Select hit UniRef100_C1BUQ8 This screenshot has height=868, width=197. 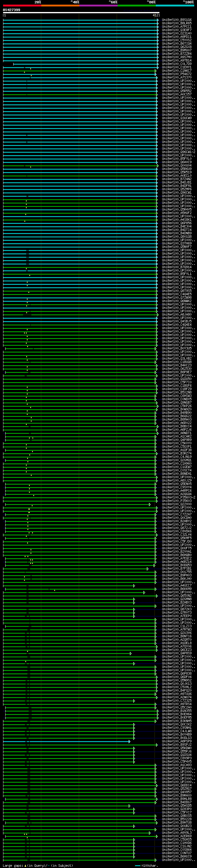click(177, 362)
